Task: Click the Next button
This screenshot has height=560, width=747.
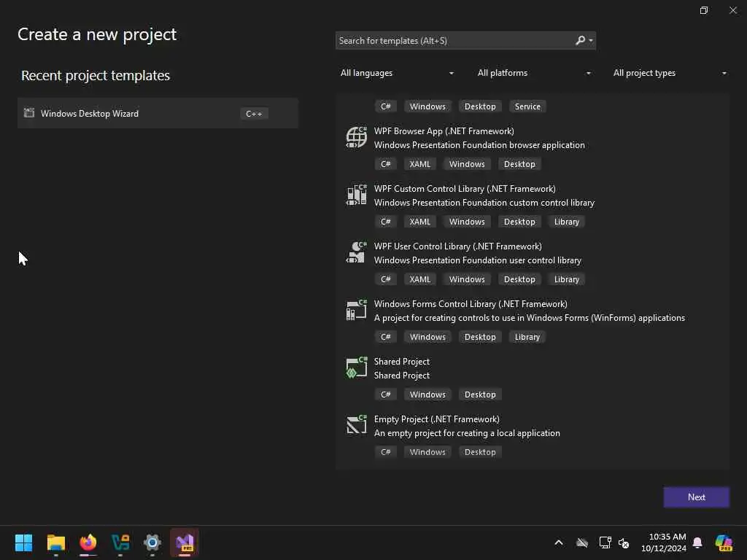Action: click(x=696, y=497)
